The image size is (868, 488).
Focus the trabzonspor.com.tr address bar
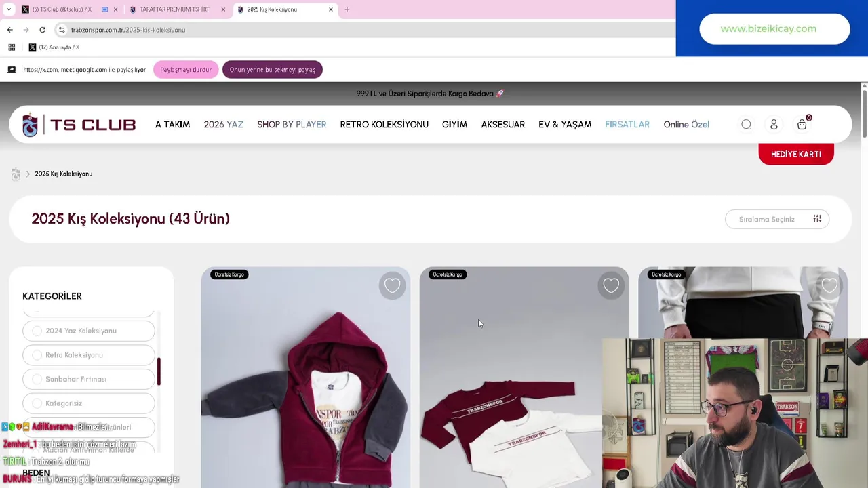coord(366,30)
